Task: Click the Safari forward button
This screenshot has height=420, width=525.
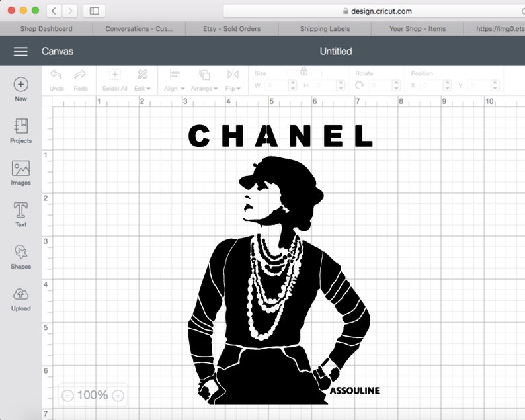Action: pos(69,11)
